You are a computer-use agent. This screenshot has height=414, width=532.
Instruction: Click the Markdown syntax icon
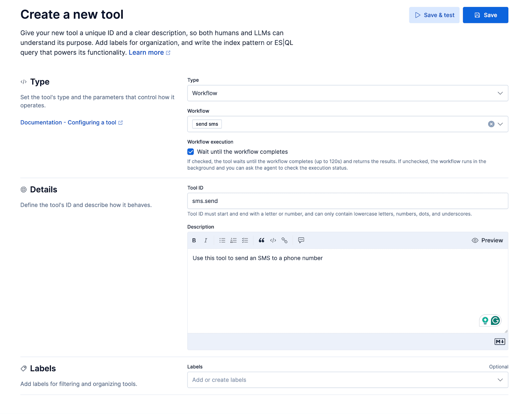499,341
